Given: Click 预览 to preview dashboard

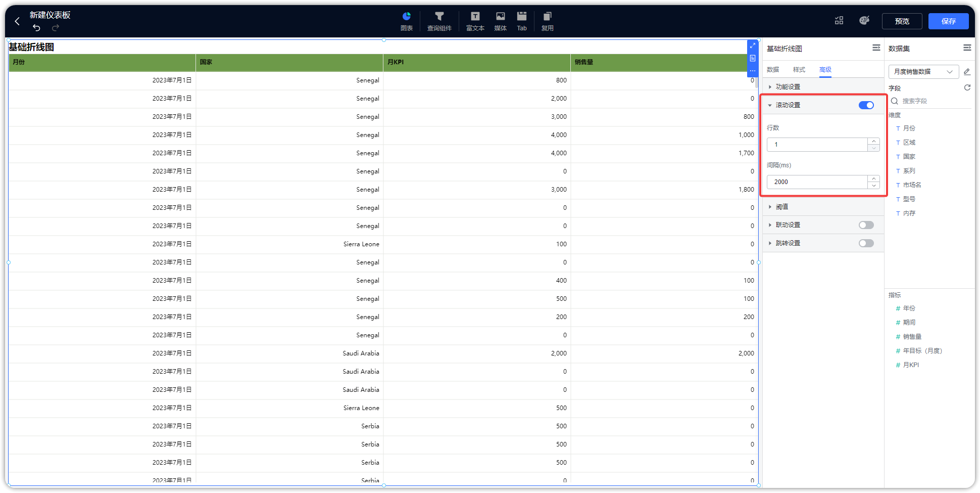Looking at the screenshot, I should pyautogui.click(x=902, y=21).
